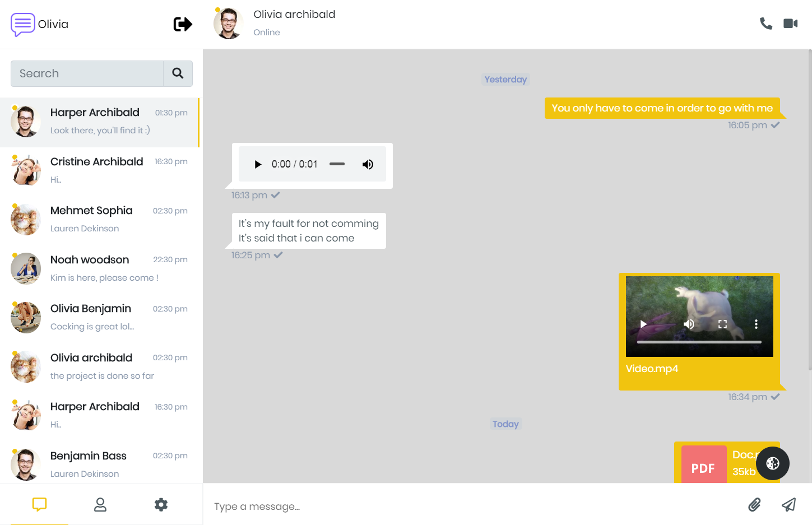Switch to the chats tab
The width and height of the screenshot is (812, 525).
tap(39, 505)
